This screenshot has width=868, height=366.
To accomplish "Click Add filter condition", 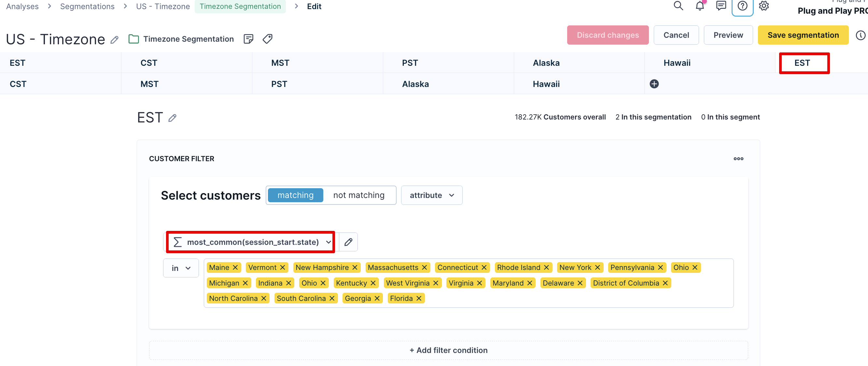I will coord(448,350).
